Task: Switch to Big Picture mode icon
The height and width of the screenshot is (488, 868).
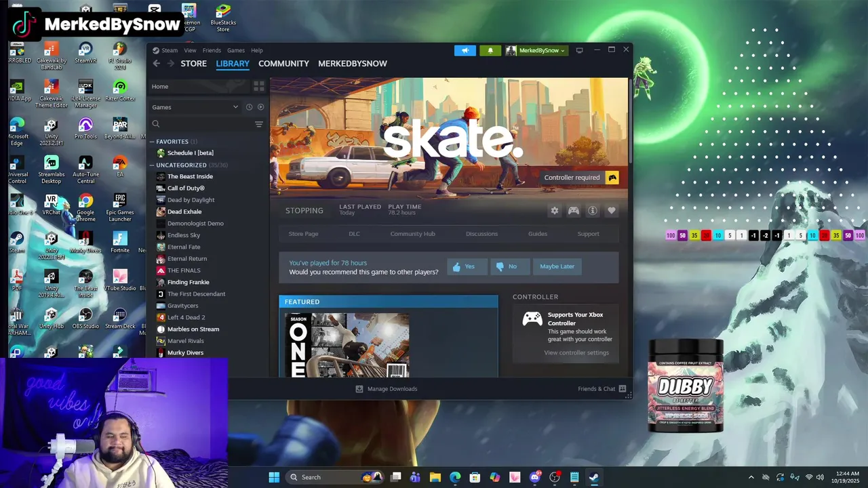Action: [x=579, y=50]
